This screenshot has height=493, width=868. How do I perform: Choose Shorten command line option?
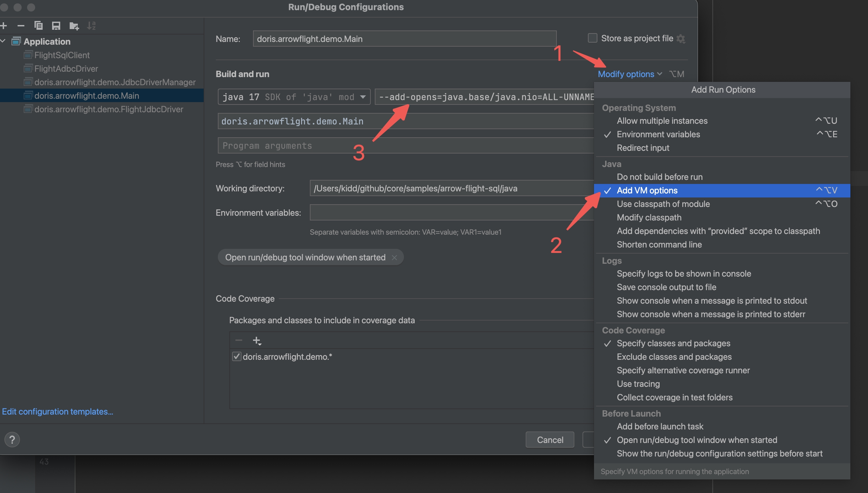(659, 244)
